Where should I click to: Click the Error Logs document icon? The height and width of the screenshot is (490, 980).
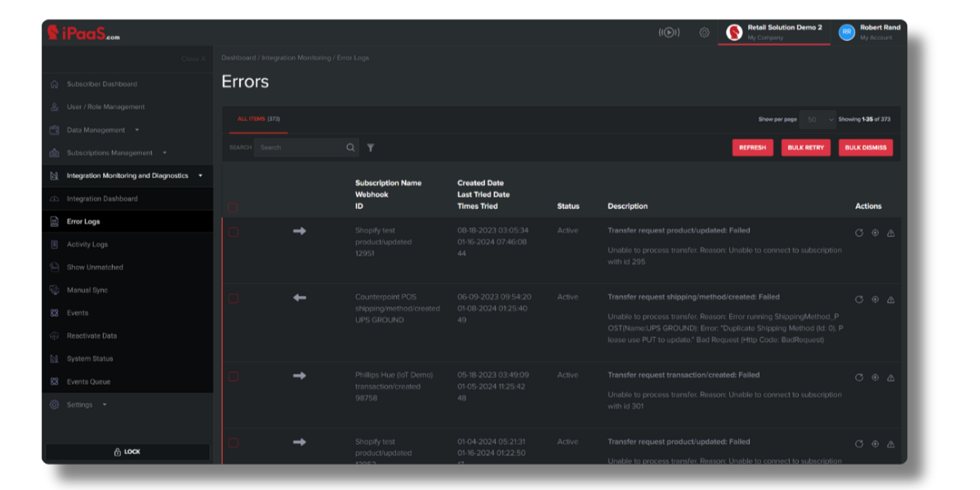pyautogui.click(x=54, y=221)
